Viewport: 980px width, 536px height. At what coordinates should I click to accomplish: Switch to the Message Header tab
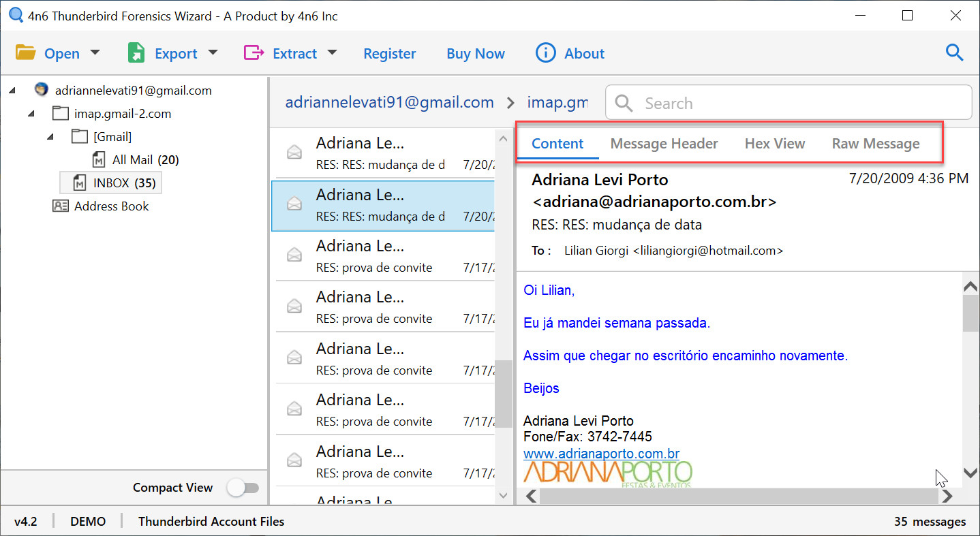point(664,144)
